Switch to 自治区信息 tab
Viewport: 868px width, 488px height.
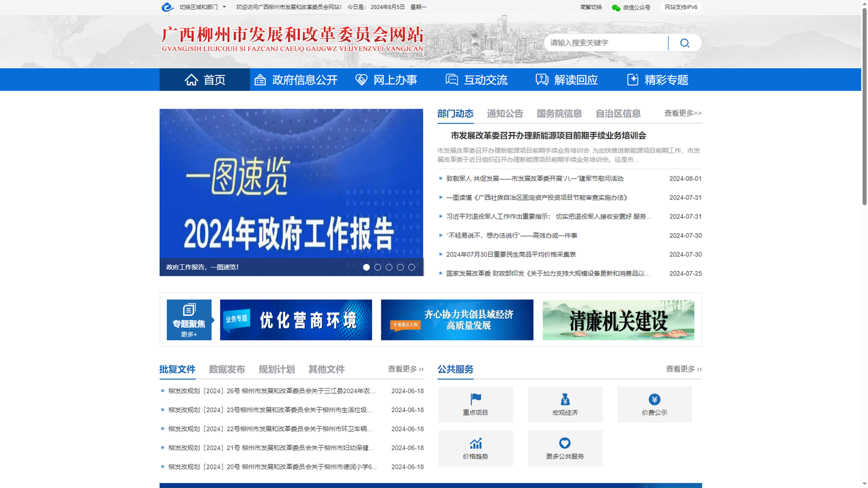click(x=618, y=113)
